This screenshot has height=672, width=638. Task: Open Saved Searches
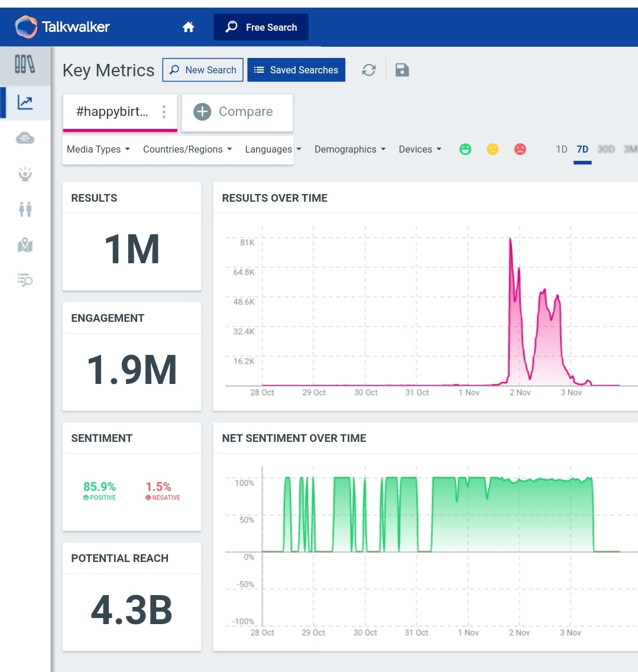(296, 70)
